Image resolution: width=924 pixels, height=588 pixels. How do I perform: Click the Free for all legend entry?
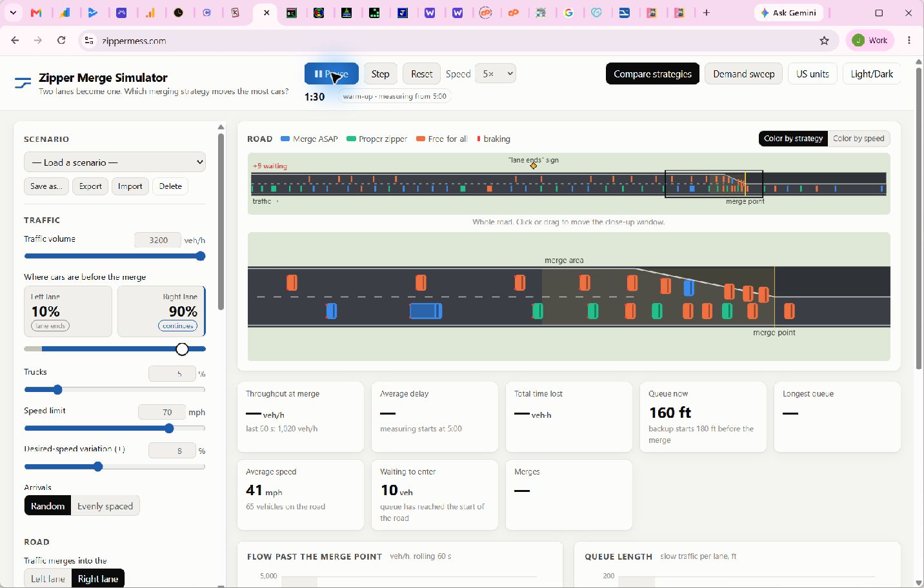click(442, 139)
